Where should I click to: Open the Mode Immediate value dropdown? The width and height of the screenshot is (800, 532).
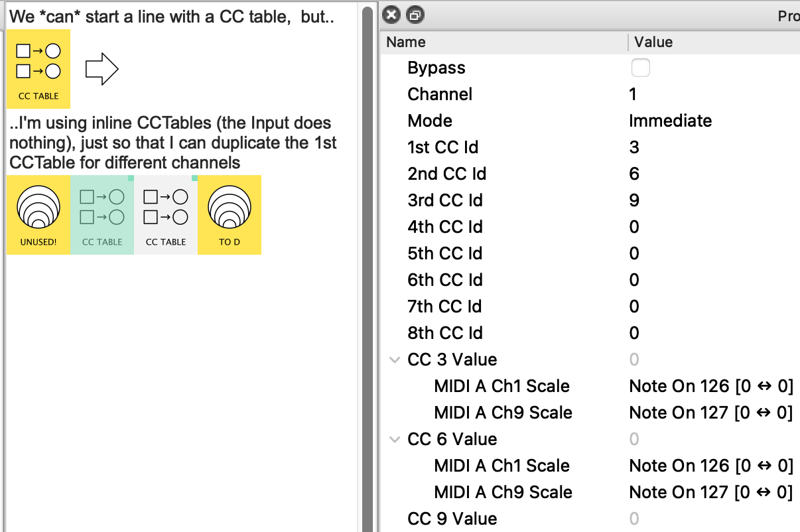[670, 121]
